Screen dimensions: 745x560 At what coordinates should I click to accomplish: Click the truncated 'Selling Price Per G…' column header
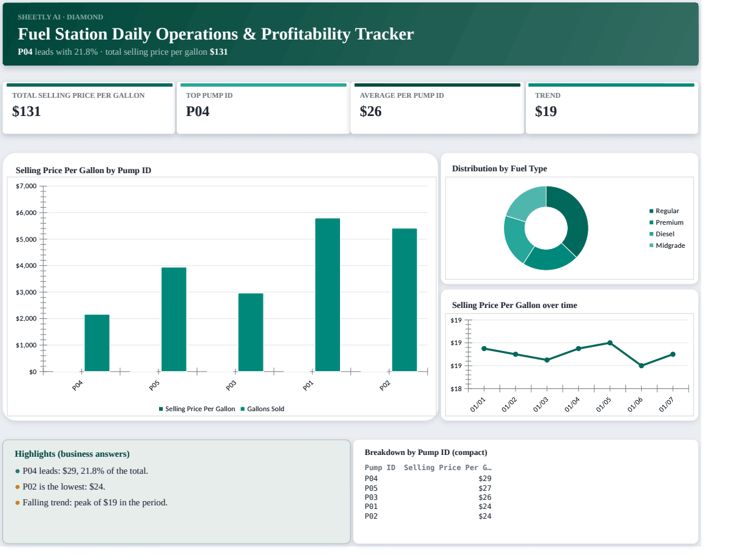447,468
